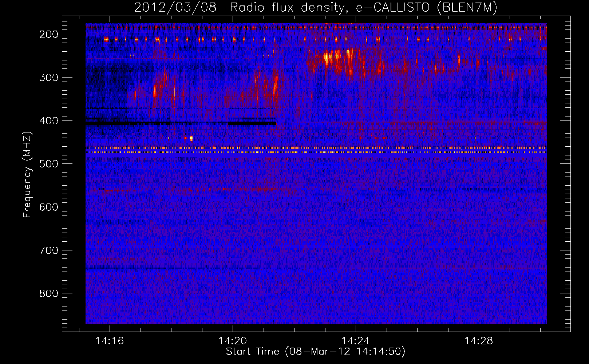This screenshot has width=589, height=364.
Task: Click the 14:28 time tick label
Action: [479, 341]
